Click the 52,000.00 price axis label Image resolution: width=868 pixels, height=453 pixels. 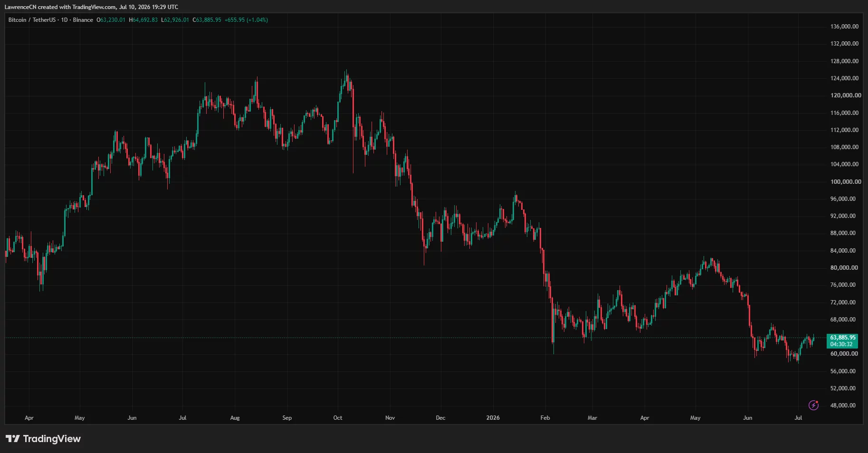pos(843,388)
